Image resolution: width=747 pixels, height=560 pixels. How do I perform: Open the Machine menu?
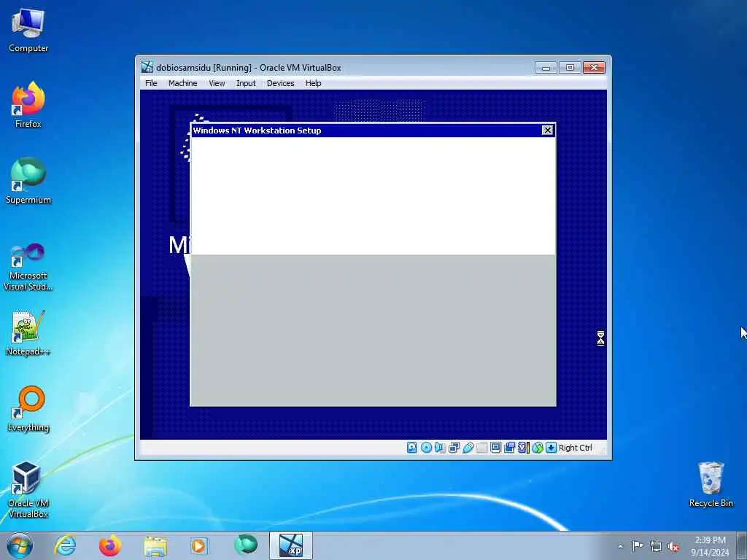tap(182, 83)
